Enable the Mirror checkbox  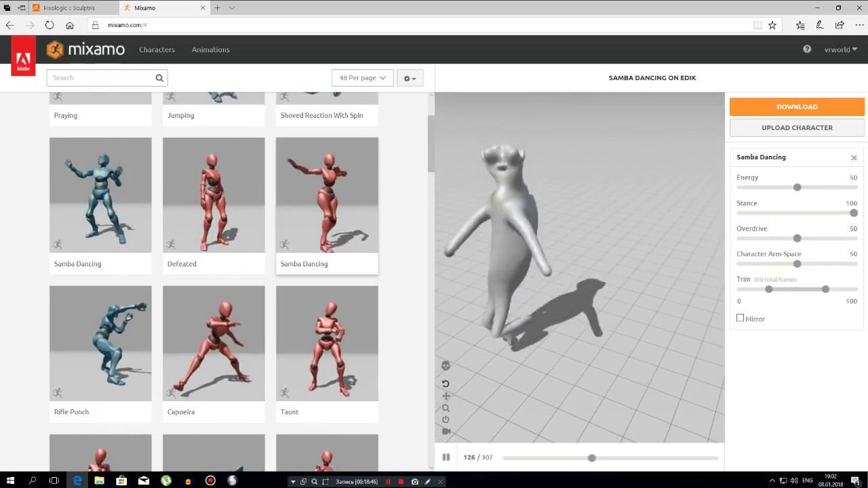pos(741,318)
